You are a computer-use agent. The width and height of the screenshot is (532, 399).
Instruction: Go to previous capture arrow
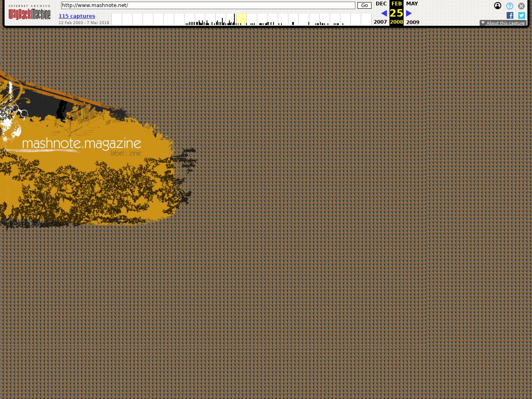[384, 13]
